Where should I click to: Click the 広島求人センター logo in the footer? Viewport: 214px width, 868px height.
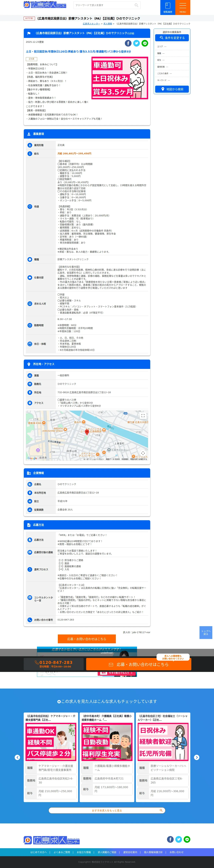[x=52, y=840]
